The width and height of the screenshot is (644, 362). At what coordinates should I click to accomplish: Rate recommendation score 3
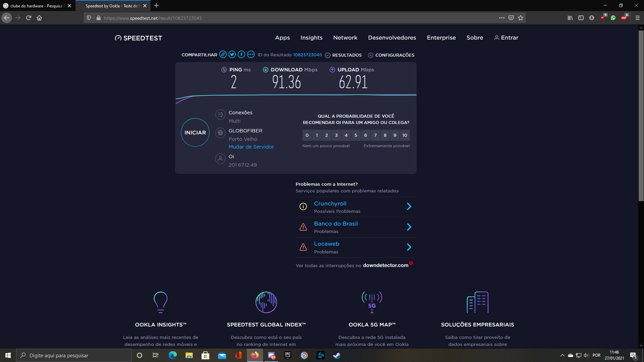click(x=336, y=135)
